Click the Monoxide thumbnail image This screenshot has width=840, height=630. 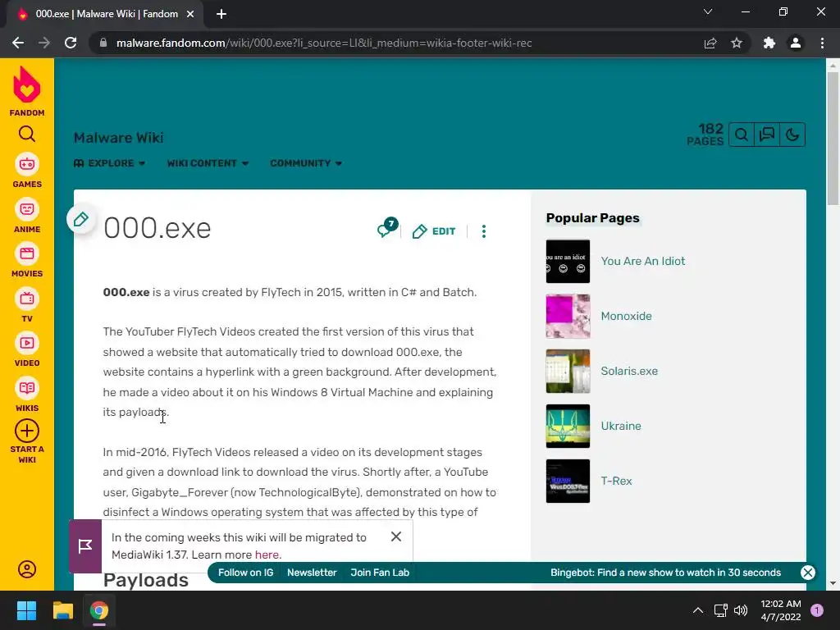coord(568,316)
